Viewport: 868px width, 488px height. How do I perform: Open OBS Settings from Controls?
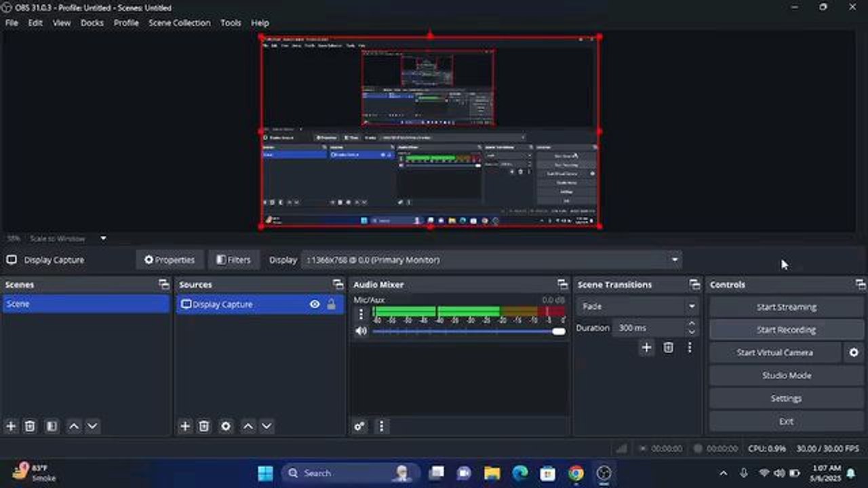[787, 399]
